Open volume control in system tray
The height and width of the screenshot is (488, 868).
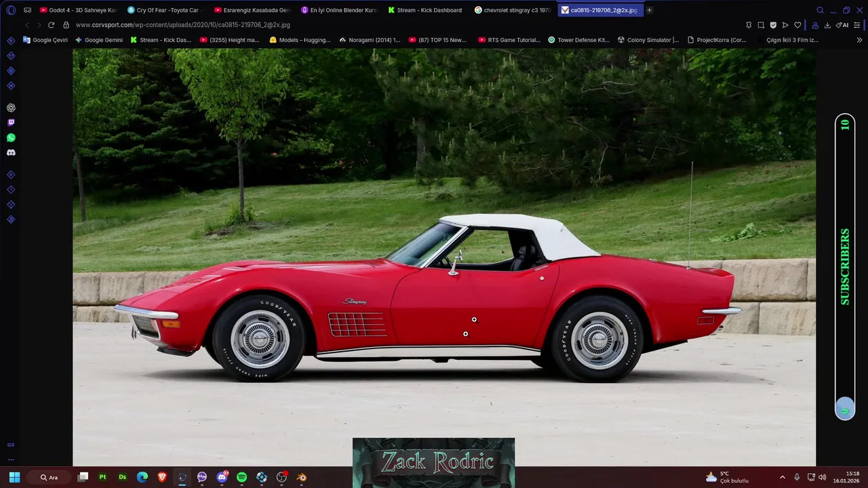click(823, 477)
